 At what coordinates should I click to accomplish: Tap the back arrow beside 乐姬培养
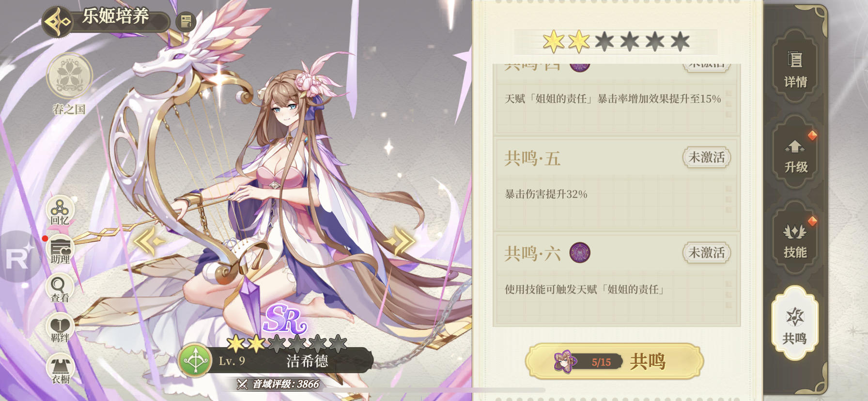click(x=57, y=21)
